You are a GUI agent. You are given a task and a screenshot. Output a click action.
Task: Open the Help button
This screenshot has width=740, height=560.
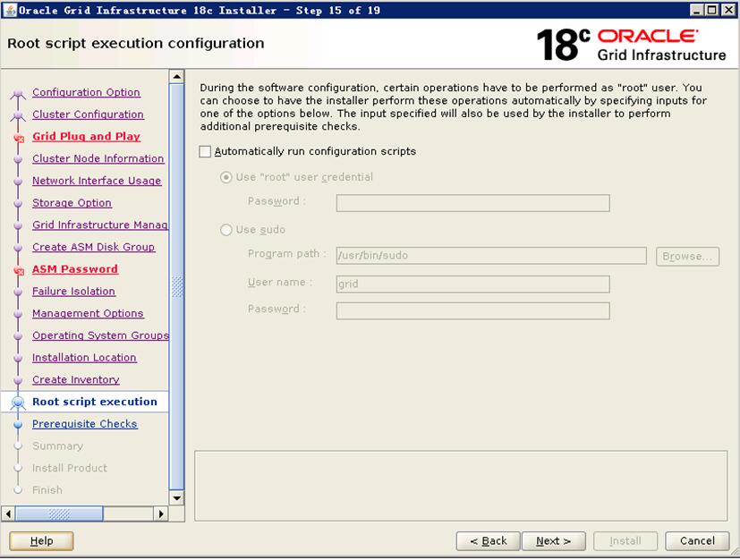pos(41,541)
